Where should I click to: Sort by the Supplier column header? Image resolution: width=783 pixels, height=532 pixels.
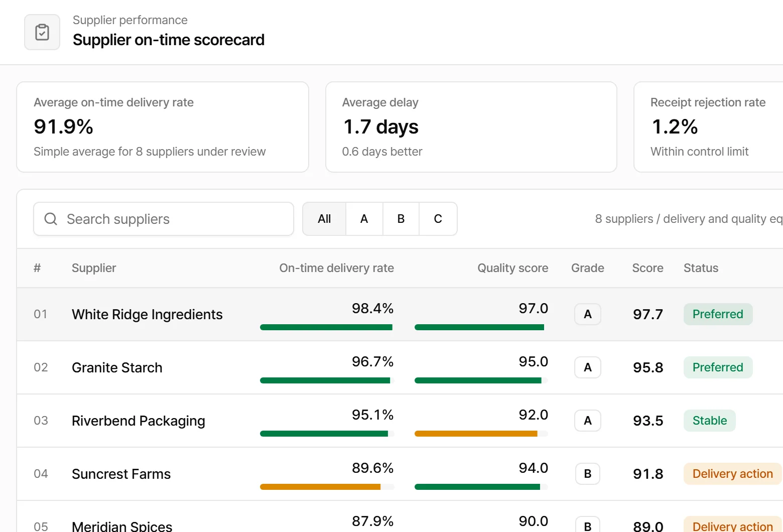tap(94, 268)
